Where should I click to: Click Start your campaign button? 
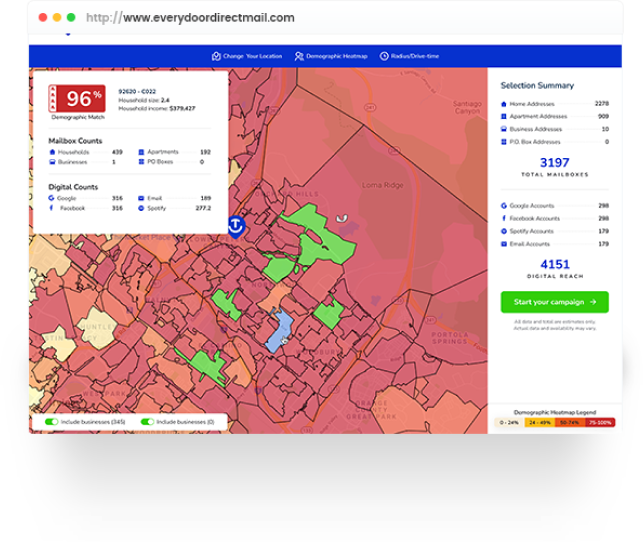pyautogui.click(x=554, y=302)
